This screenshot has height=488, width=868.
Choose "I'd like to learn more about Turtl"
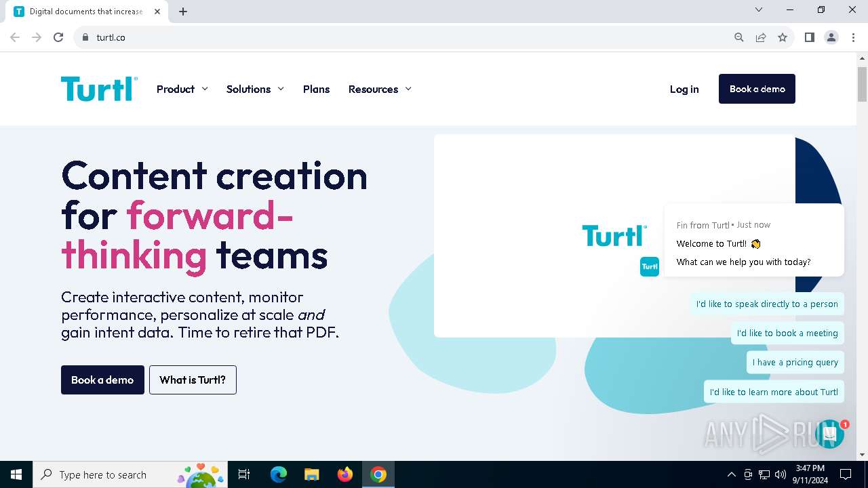774,392
